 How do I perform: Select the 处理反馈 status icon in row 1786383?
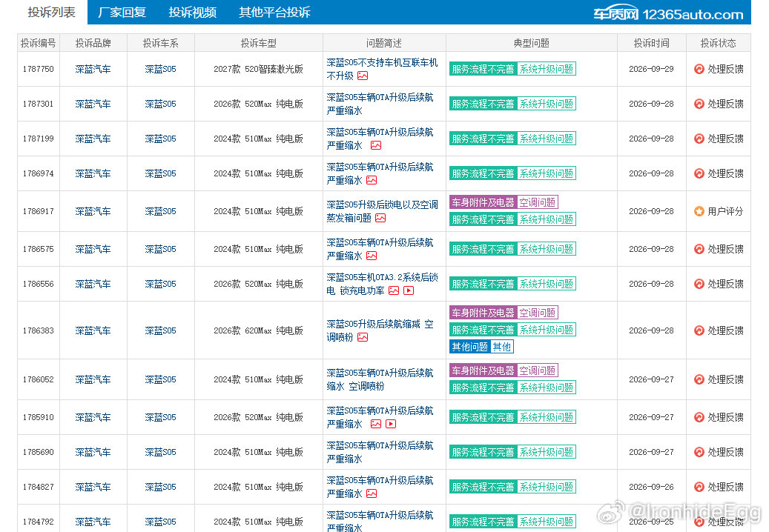tap(699, 330)
